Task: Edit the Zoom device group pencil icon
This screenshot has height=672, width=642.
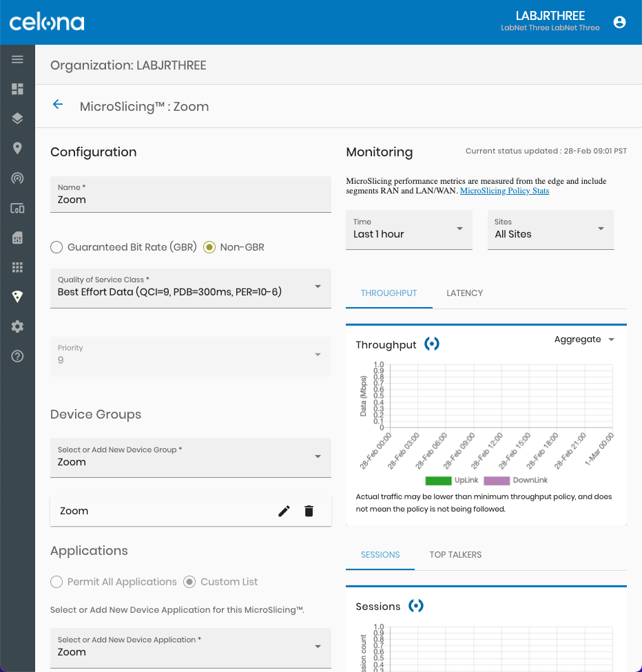Action: point(284,511)
